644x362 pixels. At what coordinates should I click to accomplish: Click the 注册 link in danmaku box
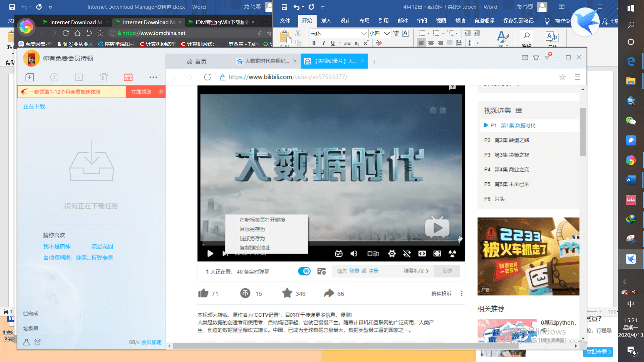[374, 271]
